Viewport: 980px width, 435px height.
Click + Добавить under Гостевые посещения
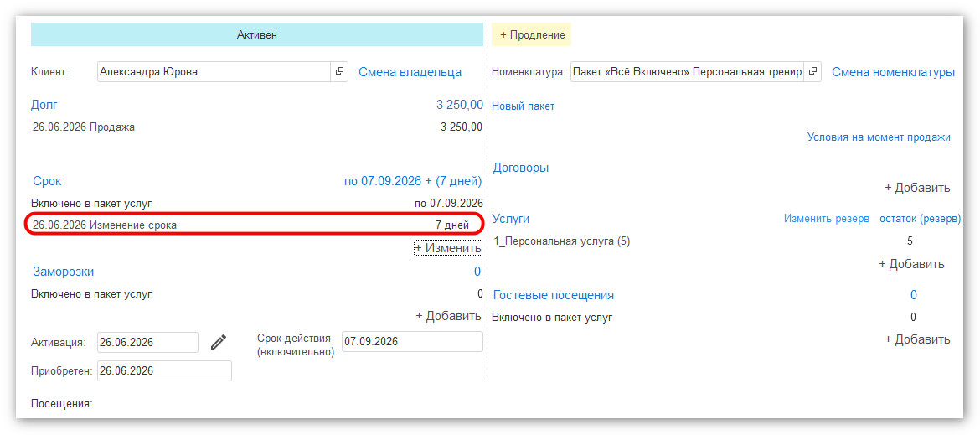(x=917, y=339)
